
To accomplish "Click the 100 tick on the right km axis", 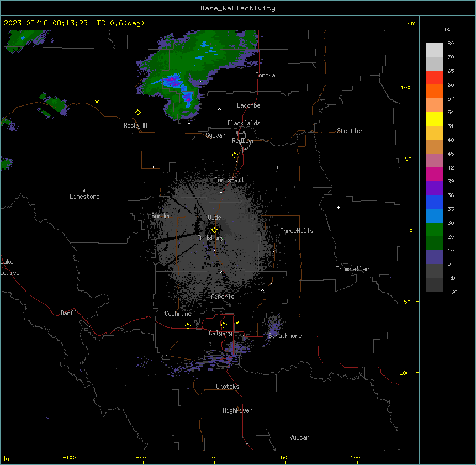I will coord(405,87).
